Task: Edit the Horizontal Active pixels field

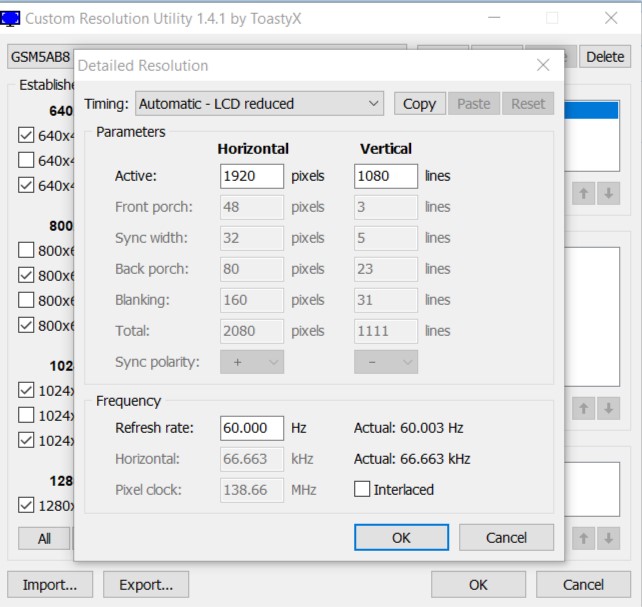Action: click(252, 176)
